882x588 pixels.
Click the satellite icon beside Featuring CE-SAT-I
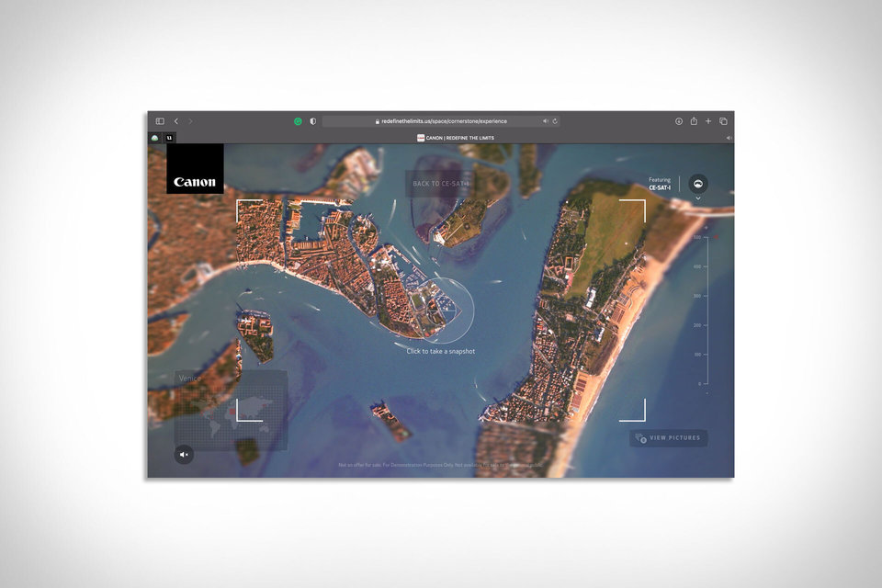click(699, 183)
